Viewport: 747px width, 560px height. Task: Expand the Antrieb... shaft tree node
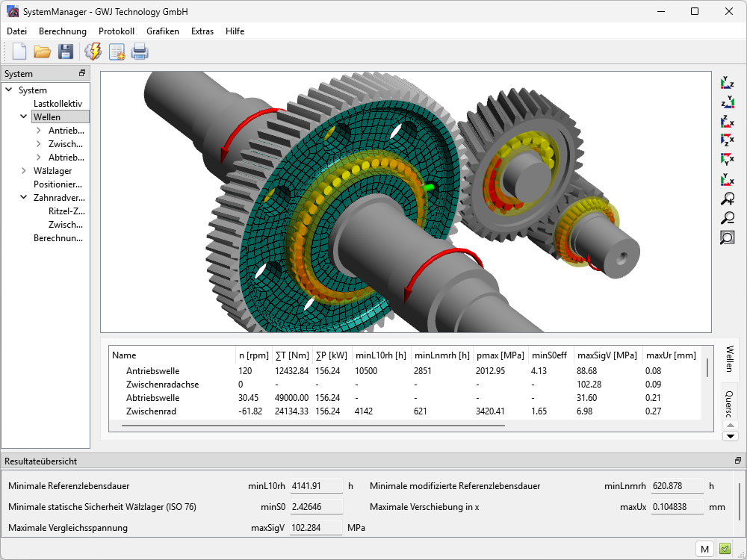coord(39,131)
